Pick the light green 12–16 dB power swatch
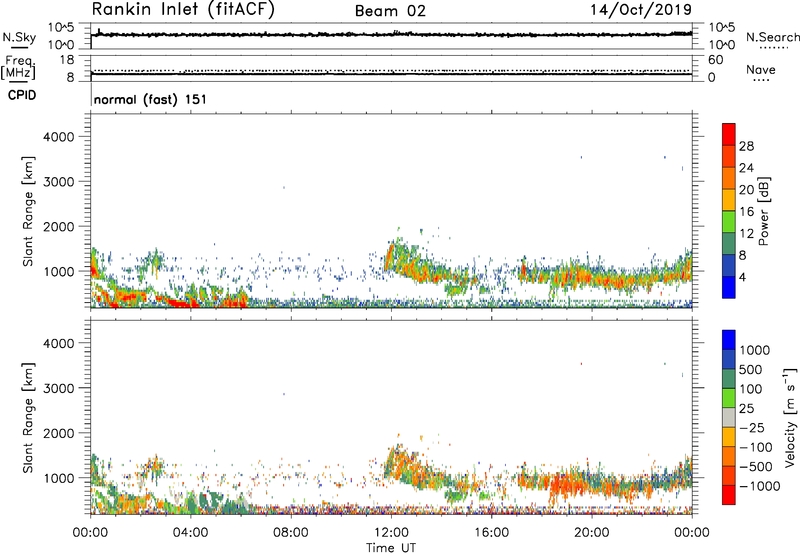This screenshot has height=554, width=800. (729, 222)
